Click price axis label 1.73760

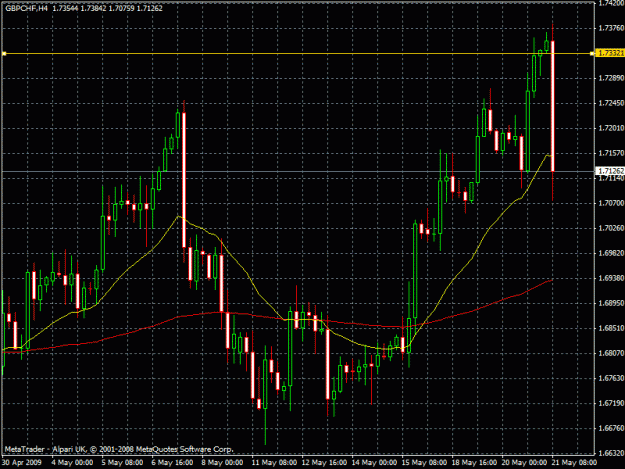611,28
